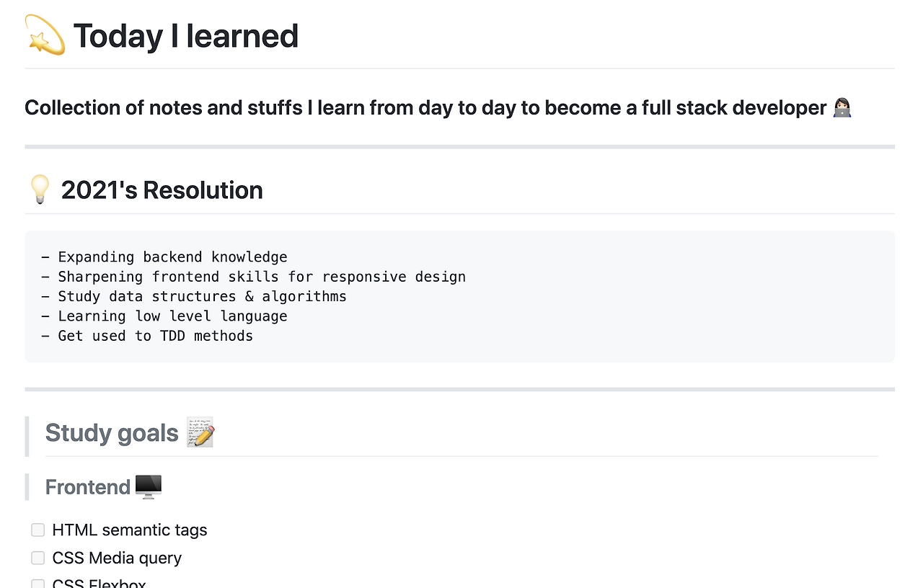Toggle the CSS Flexbox checkbox

coord(38,584)
